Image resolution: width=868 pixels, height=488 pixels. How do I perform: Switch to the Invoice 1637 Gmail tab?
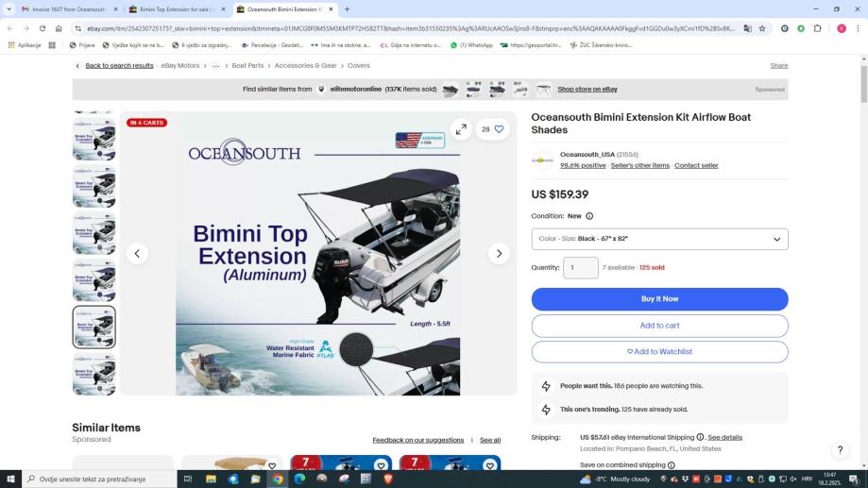(x=69, y=8)
